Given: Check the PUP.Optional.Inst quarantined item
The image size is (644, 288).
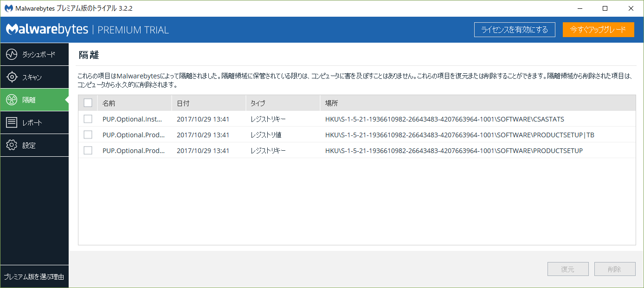Looking at the screenshot, I should click(88, 119).
